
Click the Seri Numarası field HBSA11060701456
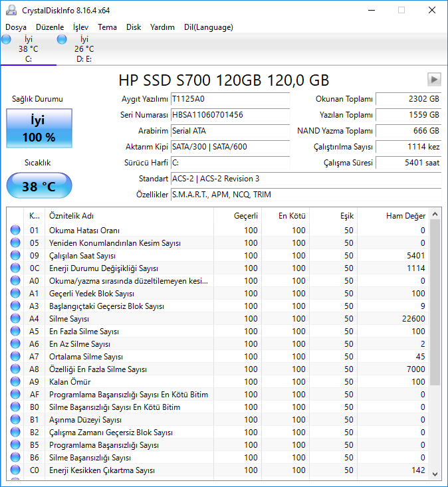pyautogui.click(x=230, y=115)
